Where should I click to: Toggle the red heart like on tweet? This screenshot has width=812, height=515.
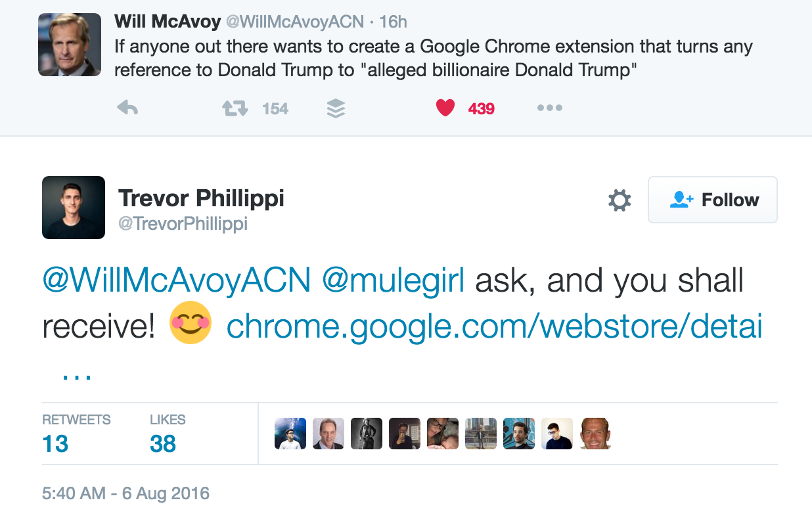point(445,108)
